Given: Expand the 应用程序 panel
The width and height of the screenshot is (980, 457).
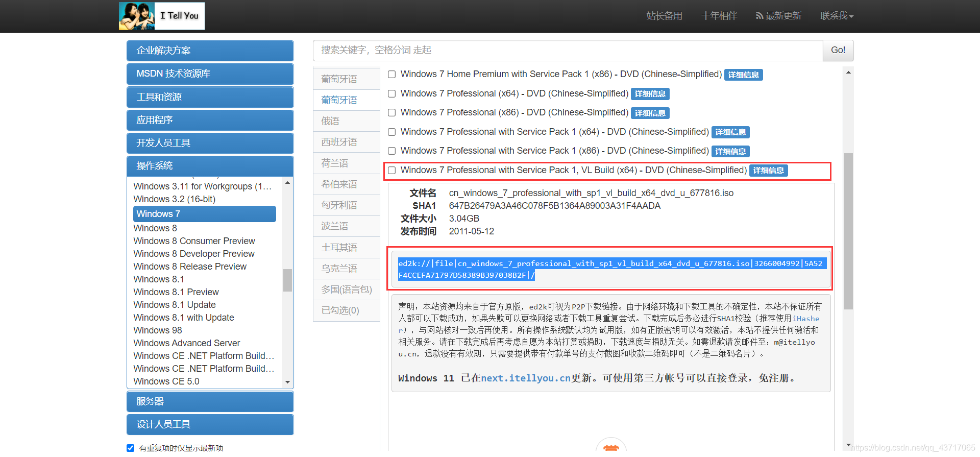Looking at the screenshot, I should [210, 120].
